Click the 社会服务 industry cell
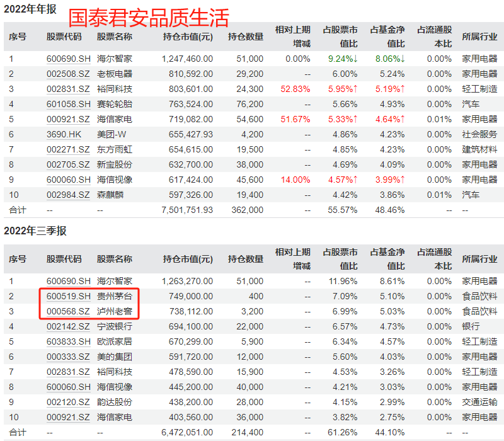 [x=479, y=134]
